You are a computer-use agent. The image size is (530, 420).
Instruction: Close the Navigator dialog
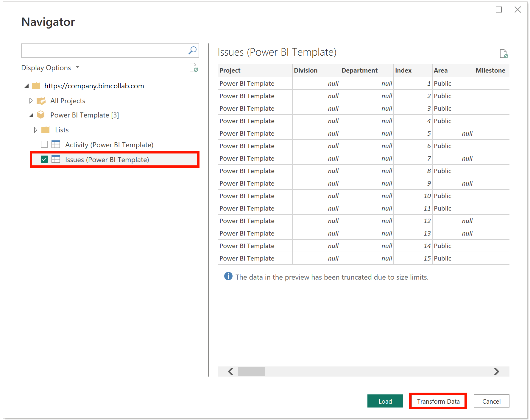(x=518, y=10)
